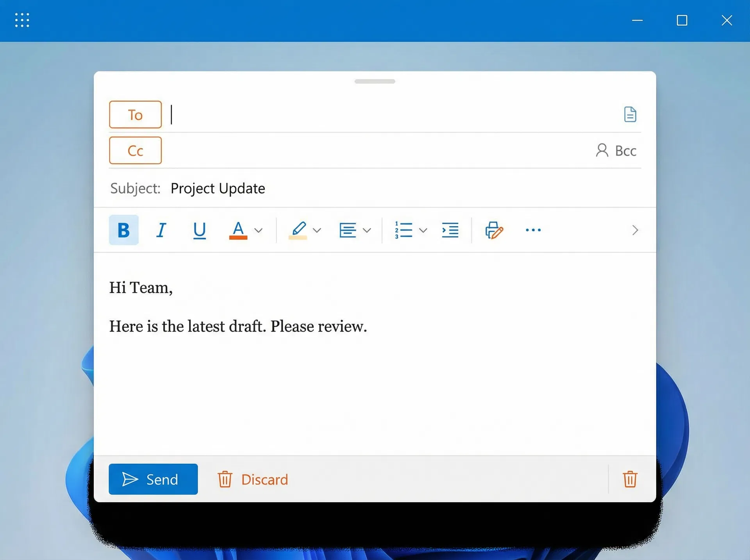
Task: Click the To button to pick recipients
Action: tap(135, 114)
